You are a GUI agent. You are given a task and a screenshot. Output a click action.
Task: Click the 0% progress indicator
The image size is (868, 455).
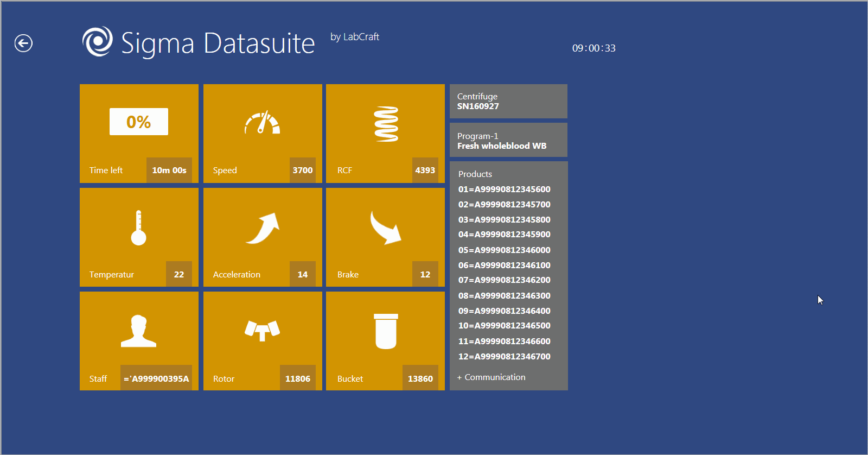point(139,122)
